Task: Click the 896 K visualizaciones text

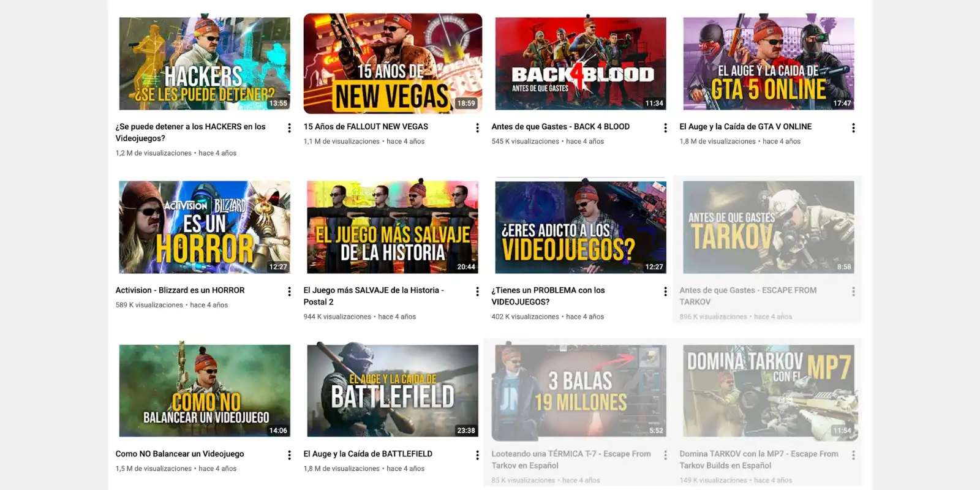Action: 714,317
